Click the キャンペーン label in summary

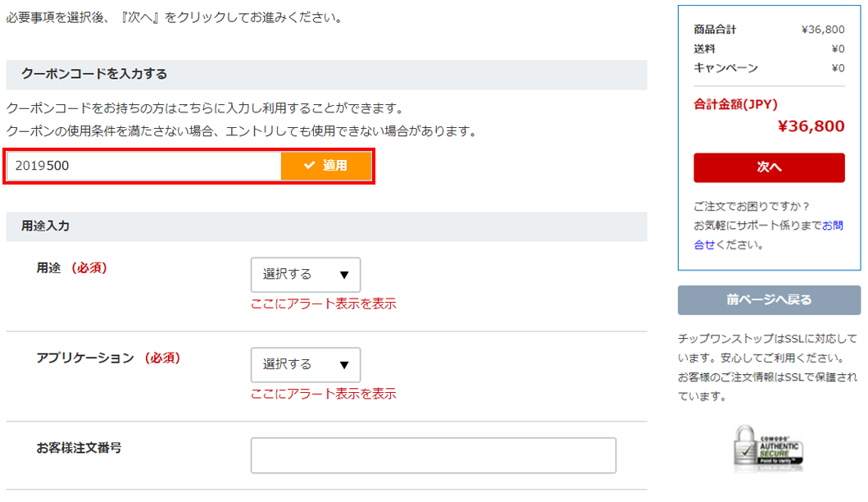pyautogui.click(x=725, y=68)
